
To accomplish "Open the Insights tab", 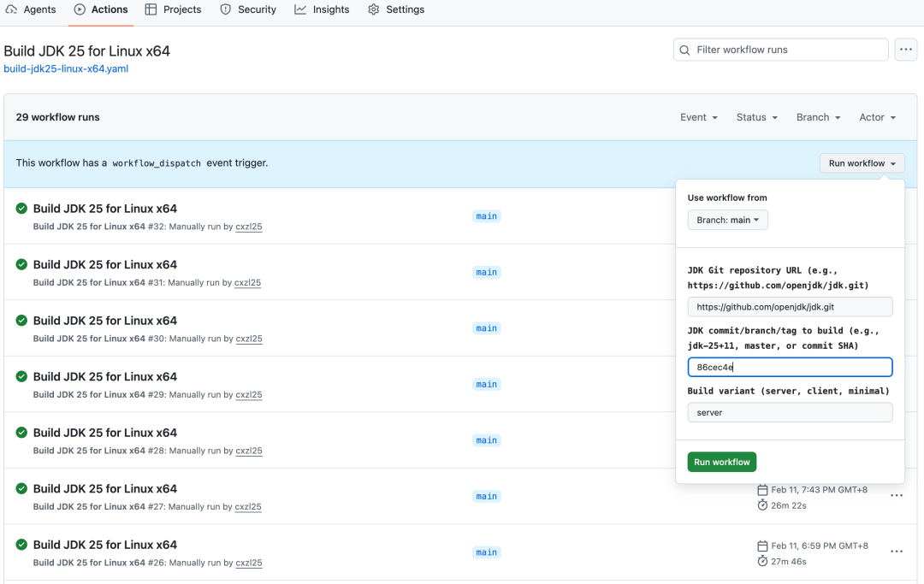I will (322, 9).
